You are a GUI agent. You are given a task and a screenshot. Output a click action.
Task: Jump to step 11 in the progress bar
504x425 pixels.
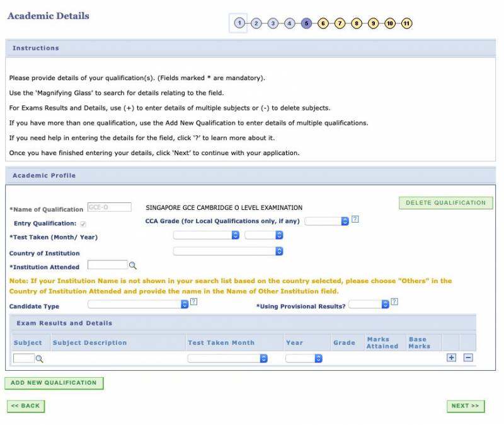click(406, 23)
